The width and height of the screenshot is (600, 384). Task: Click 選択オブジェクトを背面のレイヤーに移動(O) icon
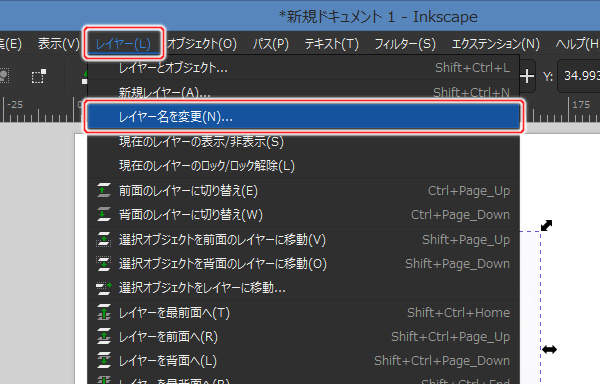click(x=104, y=264)
